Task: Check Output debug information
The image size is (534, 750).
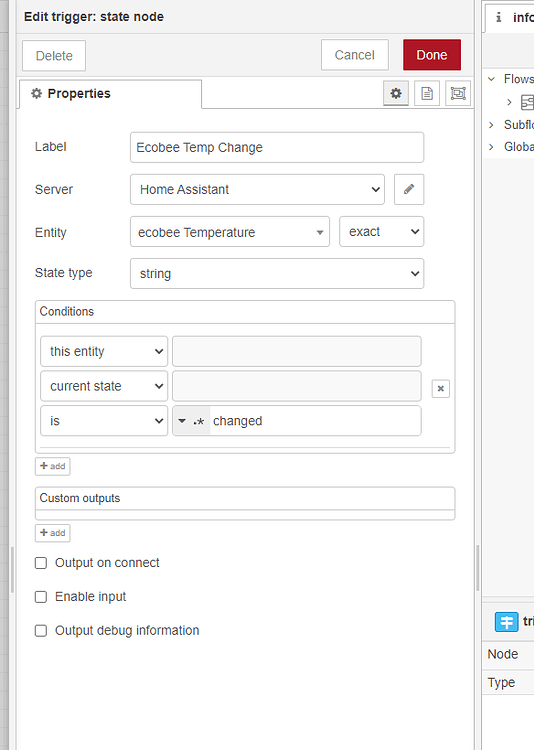Action: pos(41,631)
